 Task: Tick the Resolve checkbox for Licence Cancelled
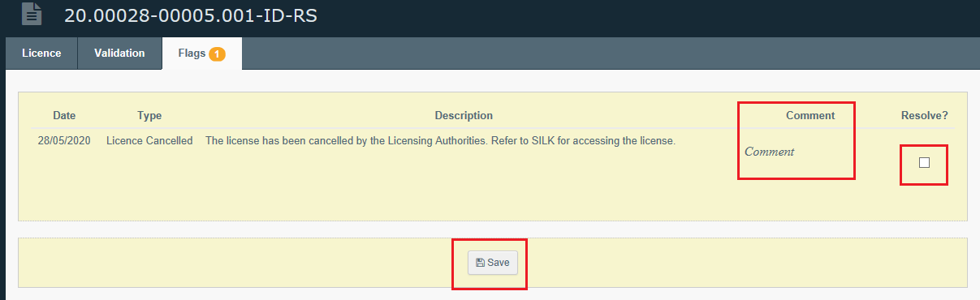click(924, 162)
